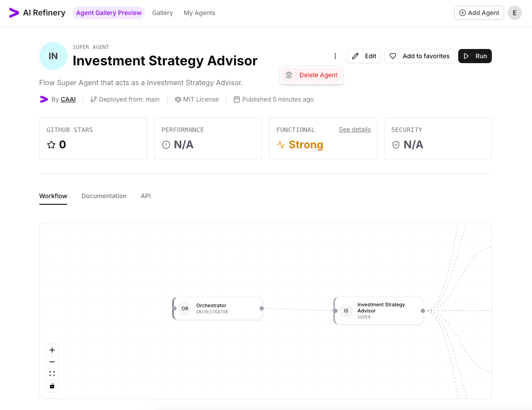
Task: Click the trash icon beside Delete Agent
Action: point(289,75)
